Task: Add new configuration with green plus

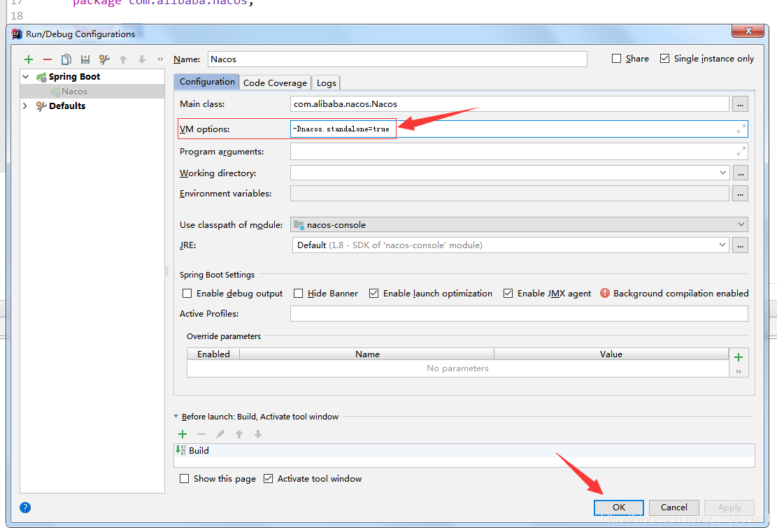Action: coord(29,59)
